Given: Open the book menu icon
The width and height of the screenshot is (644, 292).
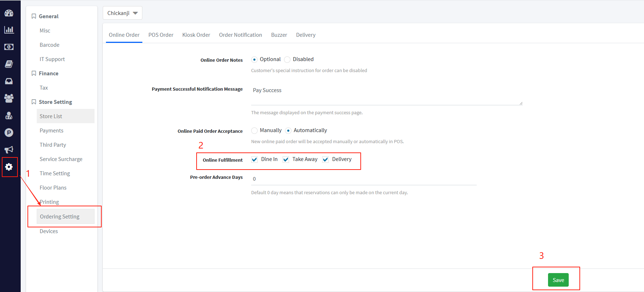Looking at the screenshot, I should [x=9, y=64].
